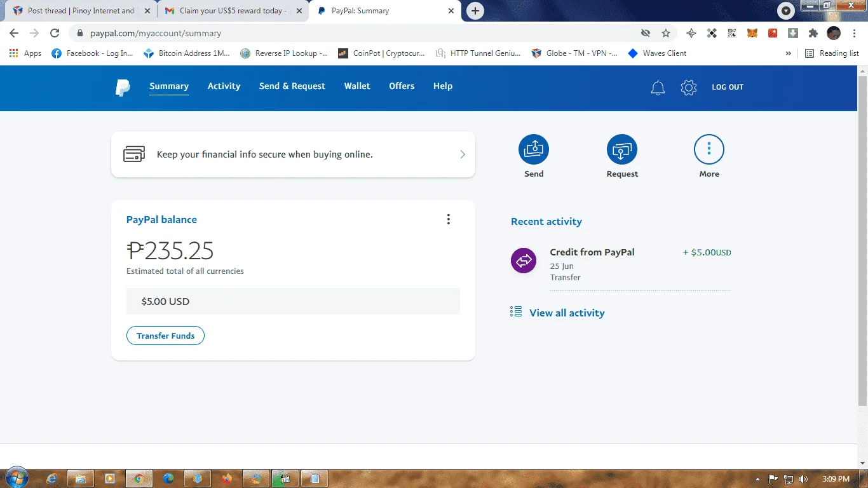868x488 pixels.
Task: Open the Help tab
Action: click(443, 86)
